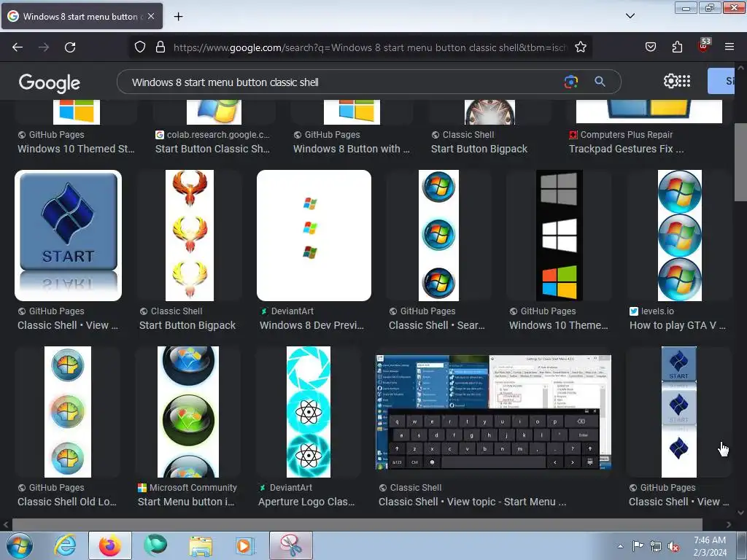Open 'Start Button Classic Sh...' colab link

(x=212, y=149)
